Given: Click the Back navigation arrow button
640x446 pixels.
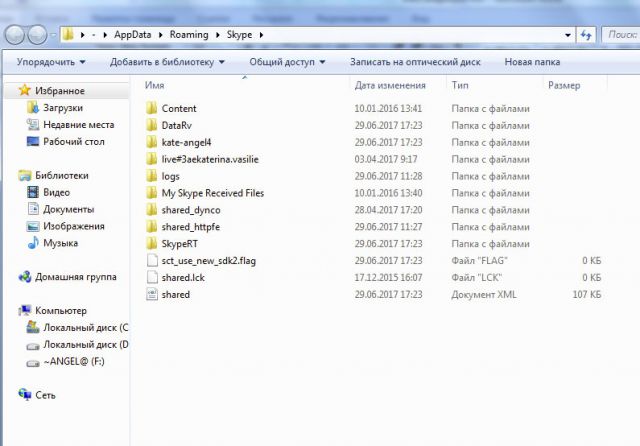Looking at the screenshot, I should [15, 35].
